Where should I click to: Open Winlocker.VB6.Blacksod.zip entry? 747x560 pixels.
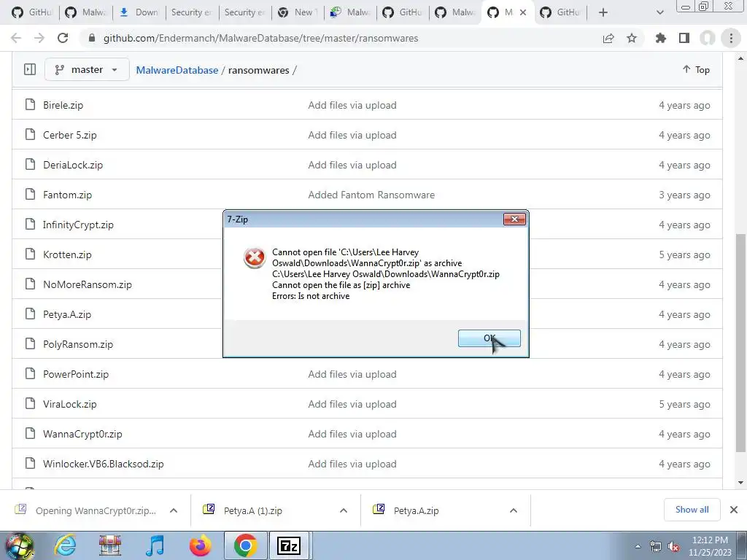pos(104,464)
